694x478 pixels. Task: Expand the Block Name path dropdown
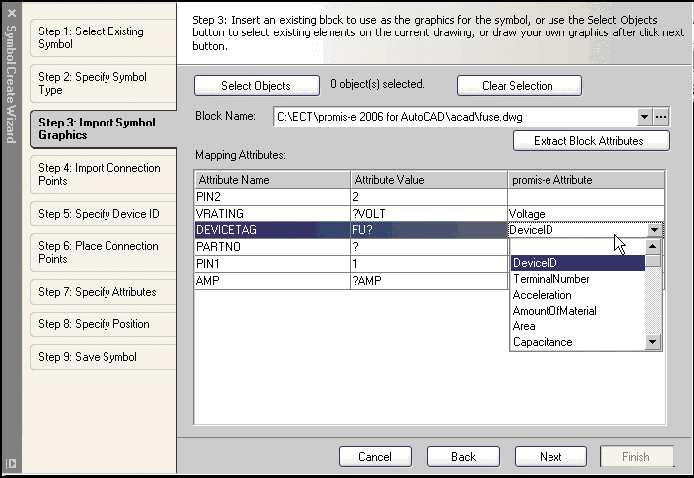pos(644,117)
